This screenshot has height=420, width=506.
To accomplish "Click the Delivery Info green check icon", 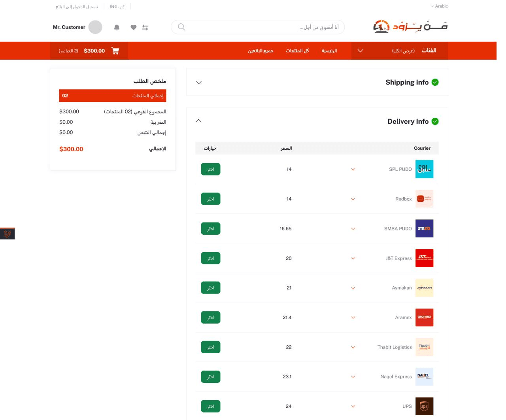I will pos(435,121).
